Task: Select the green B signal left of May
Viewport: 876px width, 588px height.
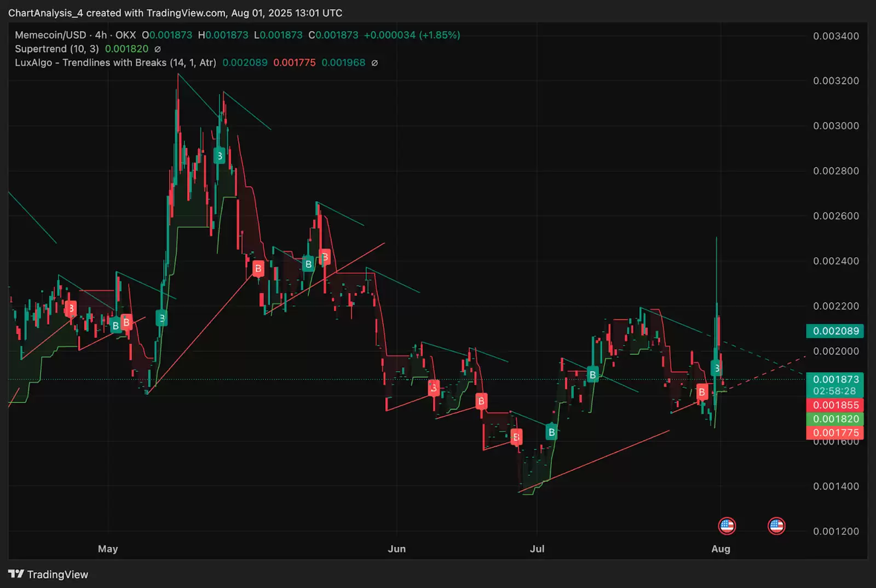Action: (115, 326)
